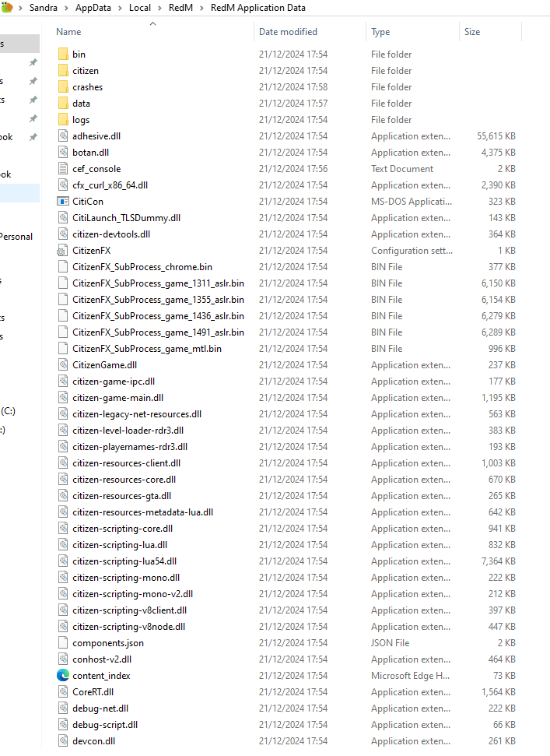This screenshot has height=756, width=550.
Task: Click the CitizenFX_SubProcess_game_mtl.bin file icon
Action: point(63,349)
